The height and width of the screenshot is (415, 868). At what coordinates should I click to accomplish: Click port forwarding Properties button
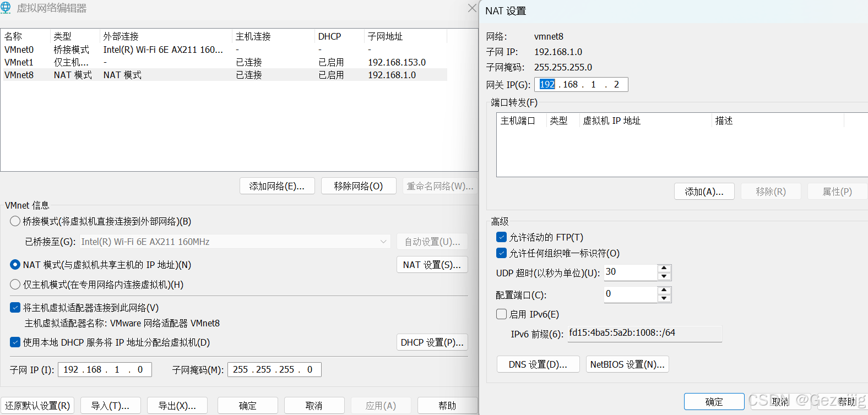click(x=837, y=192)
